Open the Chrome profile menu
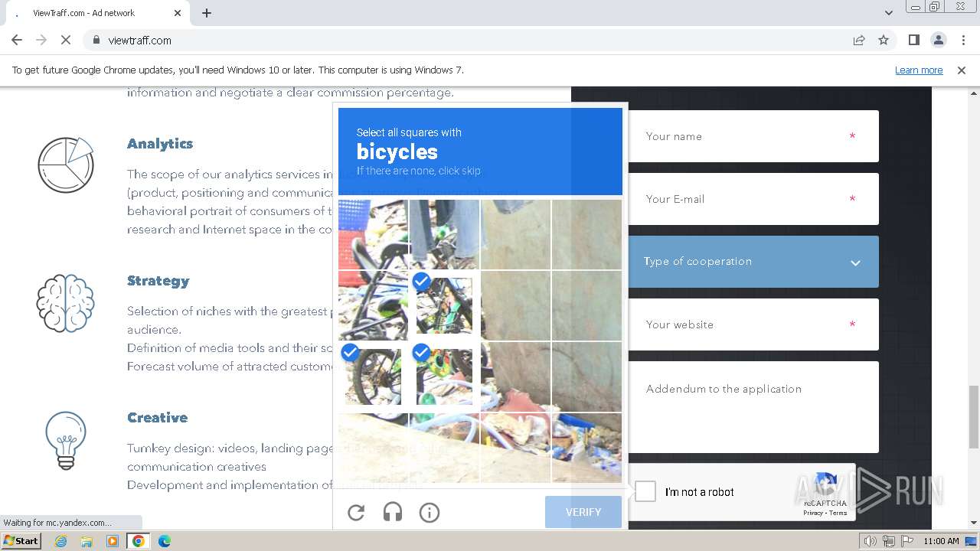980x551 pixels. (x=938, y=40)
